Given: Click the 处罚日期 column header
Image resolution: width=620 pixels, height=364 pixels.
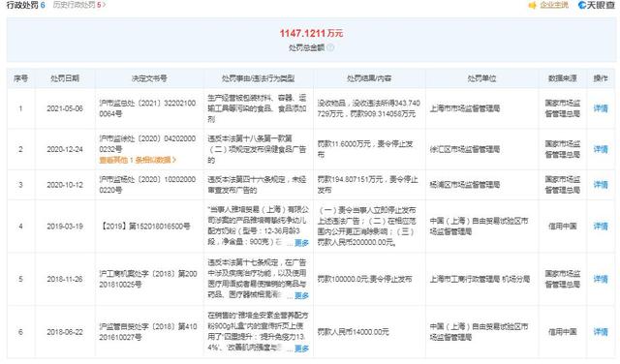Looking at the screenshot, I should point(65,78).
